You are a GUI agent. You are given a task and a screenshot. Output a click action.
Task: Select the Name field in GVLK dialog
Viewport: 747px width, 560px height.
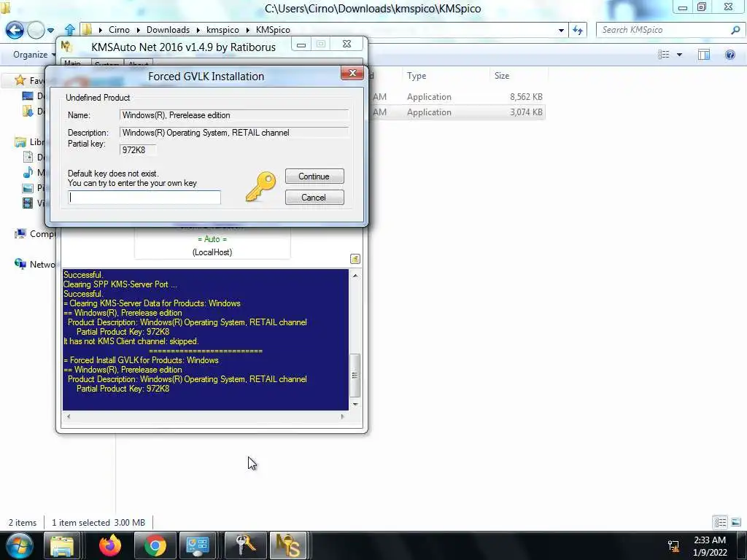click(x=234, y=115)
